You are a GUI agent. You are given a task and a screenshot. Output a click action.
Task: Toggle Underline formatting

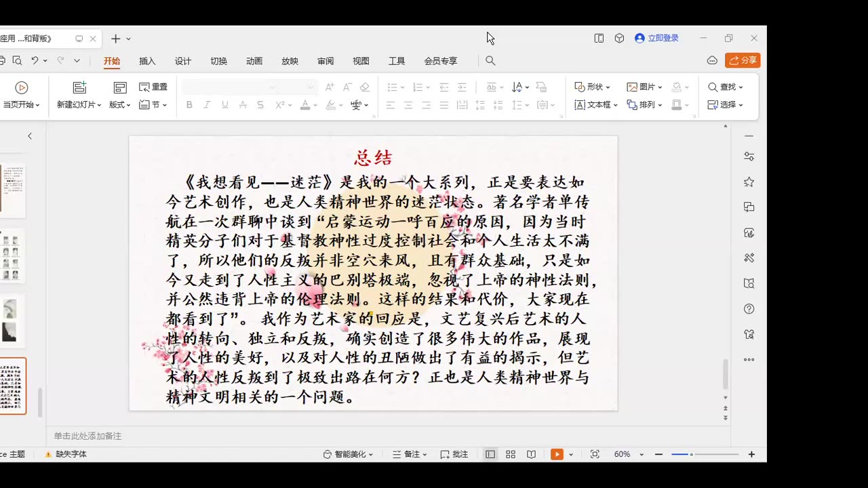point(224,105)
